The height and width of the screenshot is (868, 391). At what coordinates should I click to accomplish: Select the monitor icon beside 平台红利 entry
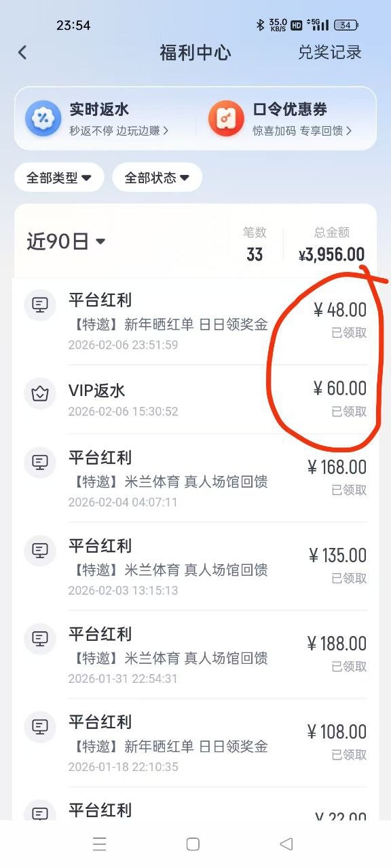pos(39,305)
